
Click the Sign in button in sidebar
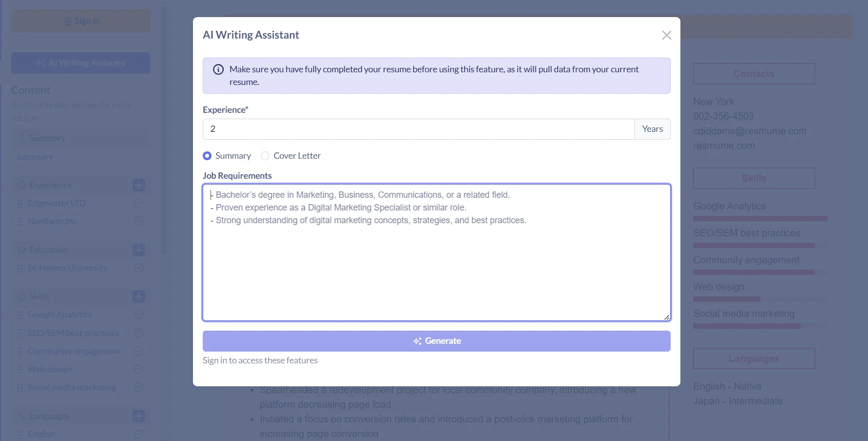[x=81, y=21]
